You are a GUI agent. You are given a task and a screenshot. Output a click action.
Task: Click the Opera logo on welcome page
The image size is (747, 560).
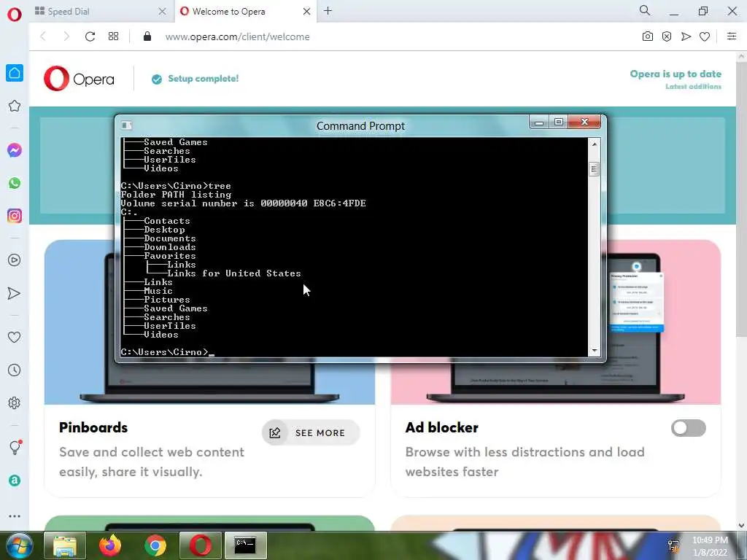point(79,79)
